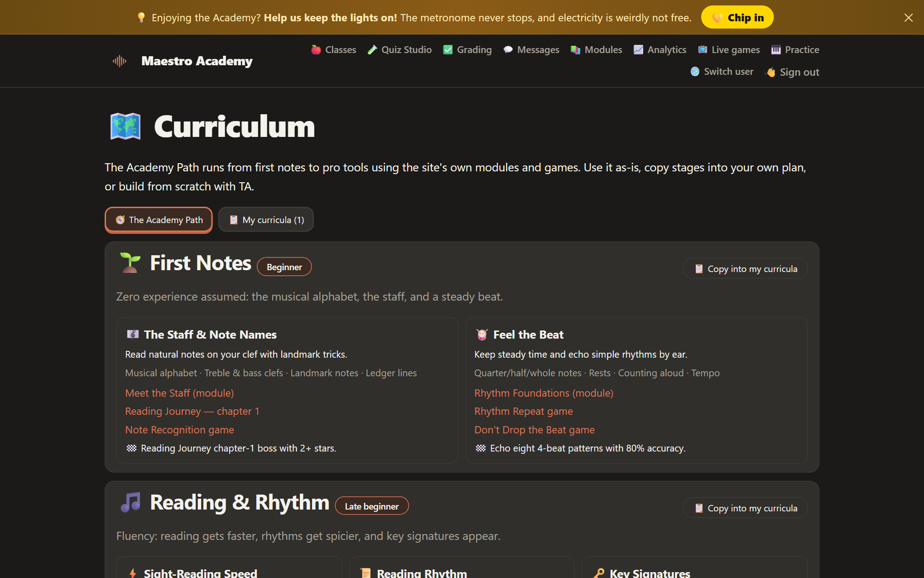The height and width of the screenshot is (578, 924).
Task: Click the lightbulb icon in the banner
Action: point(141,18)
